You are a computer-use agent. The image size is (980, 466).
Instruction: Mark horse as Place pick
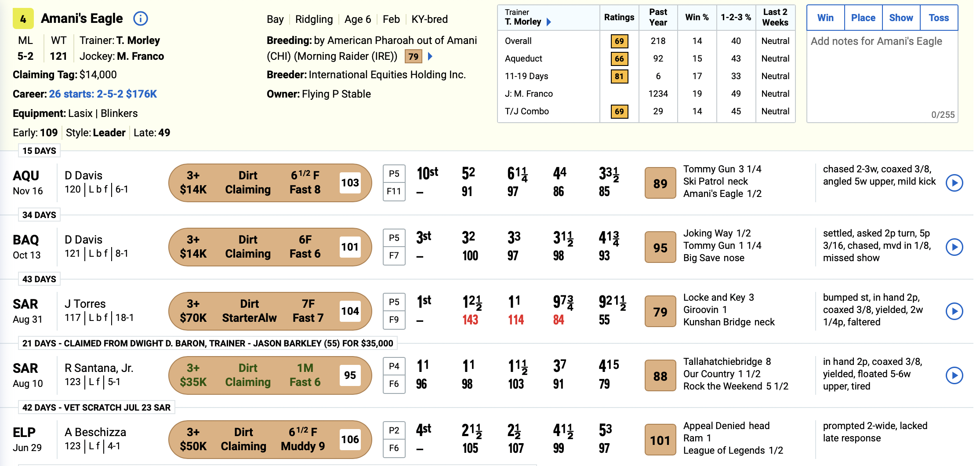pos(863,18)
